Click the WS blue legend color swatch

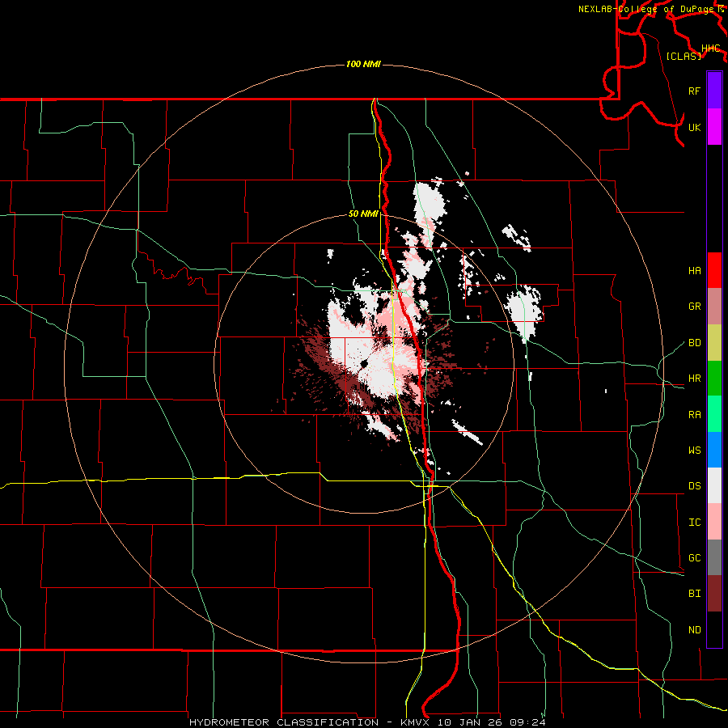(714, 450)
